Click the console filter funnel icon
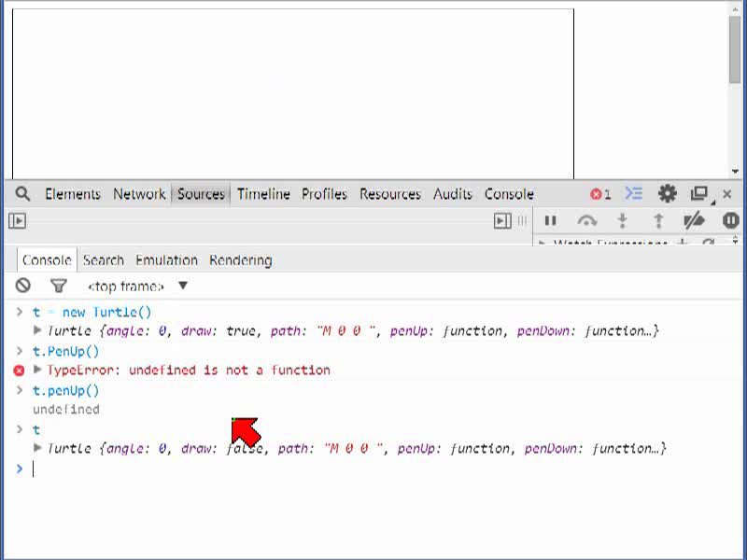This screenshot has height=560, width=747. tap(59, 286)
